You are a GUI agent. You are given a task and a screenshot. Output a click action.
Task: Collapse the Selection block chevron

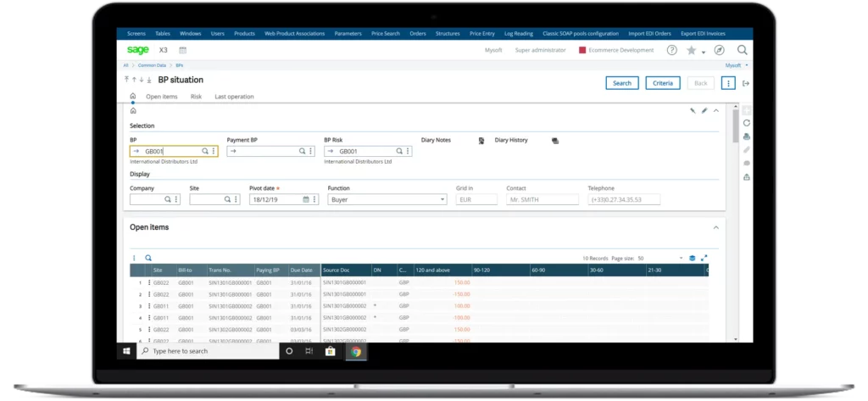coord(715,111)
